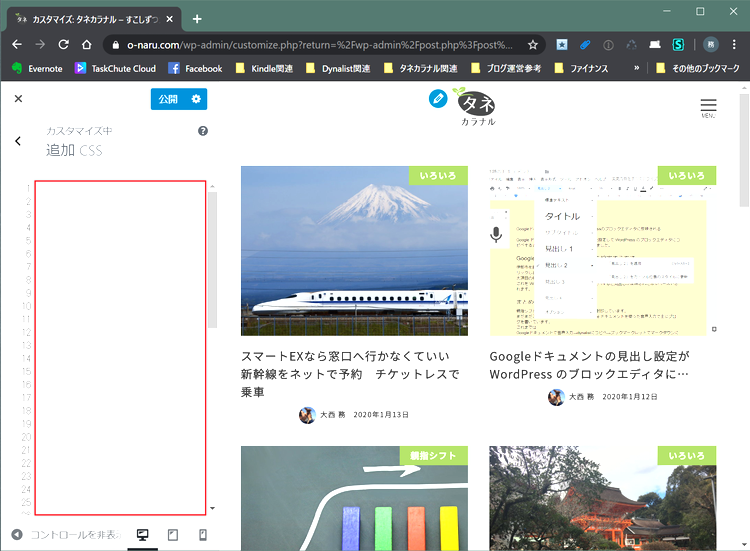Click into the additional CSS editor
The width and height of the screenshot is (750, 551).
120,348
